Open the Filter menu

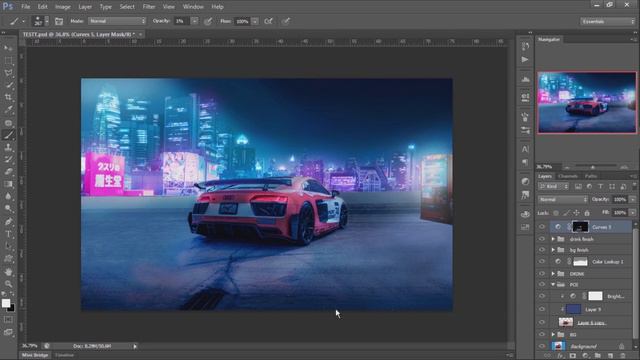pyautogui.click(x=149, y=7)
